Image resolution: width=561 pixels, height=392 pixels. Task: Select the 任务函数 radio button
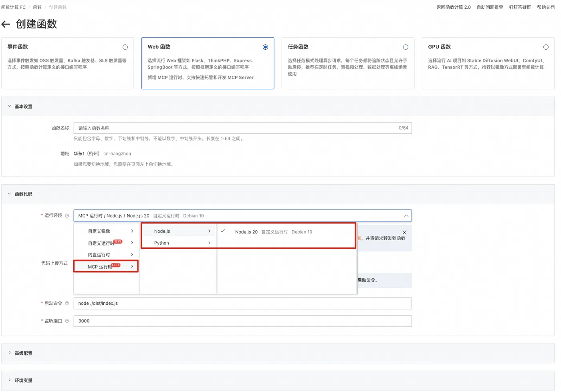[x=406, y=47]
